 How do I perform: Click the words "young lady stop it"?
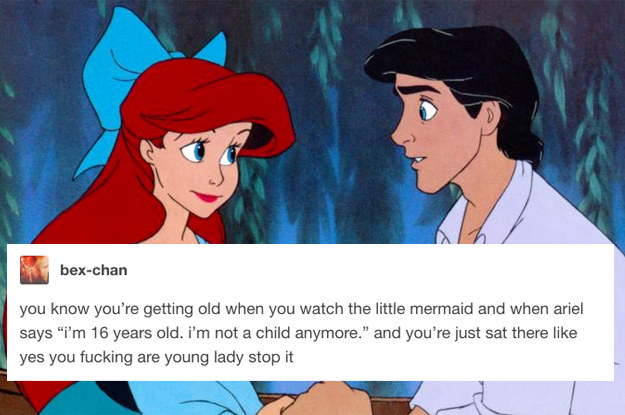229,357
